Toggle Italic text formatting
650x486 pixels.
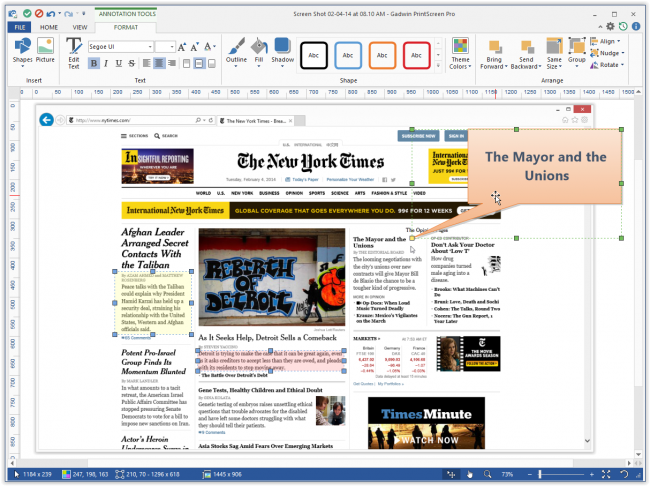[106, 63]
